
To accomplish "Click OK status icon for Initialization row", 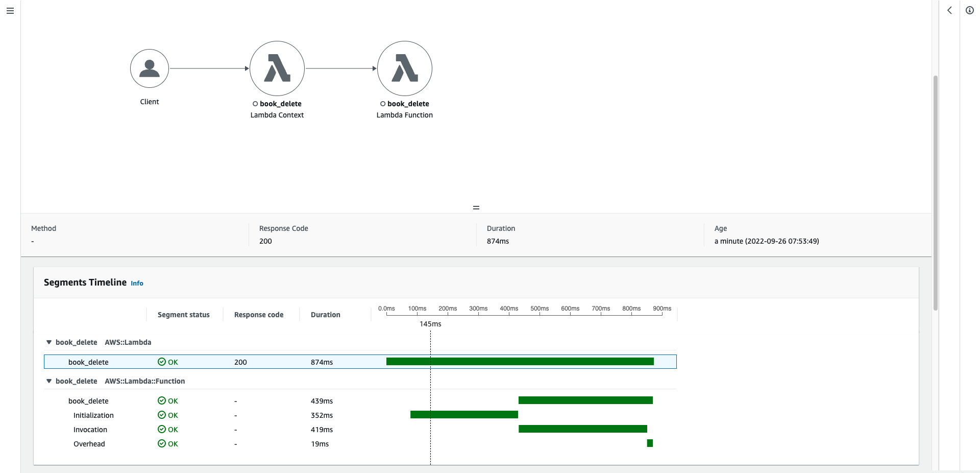I will (x=162, y=415).
